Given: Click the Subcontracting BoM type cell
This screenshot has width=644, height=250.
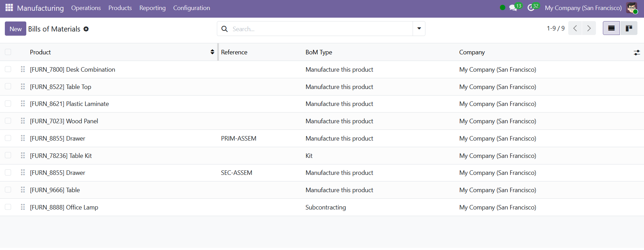Looking at the screenshot, I should pos(325,207).
